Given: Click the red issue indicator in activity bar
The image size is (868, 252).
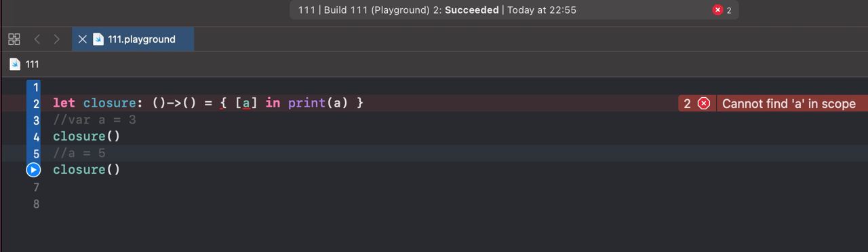Looking at the screenshot, I should pos(717,10).
